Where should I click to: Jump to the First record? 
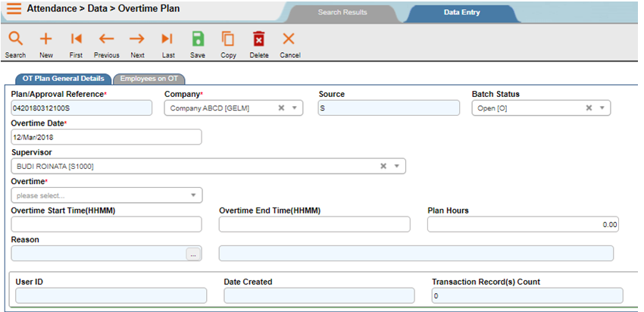pyautogui.click(x=76, y=39)
